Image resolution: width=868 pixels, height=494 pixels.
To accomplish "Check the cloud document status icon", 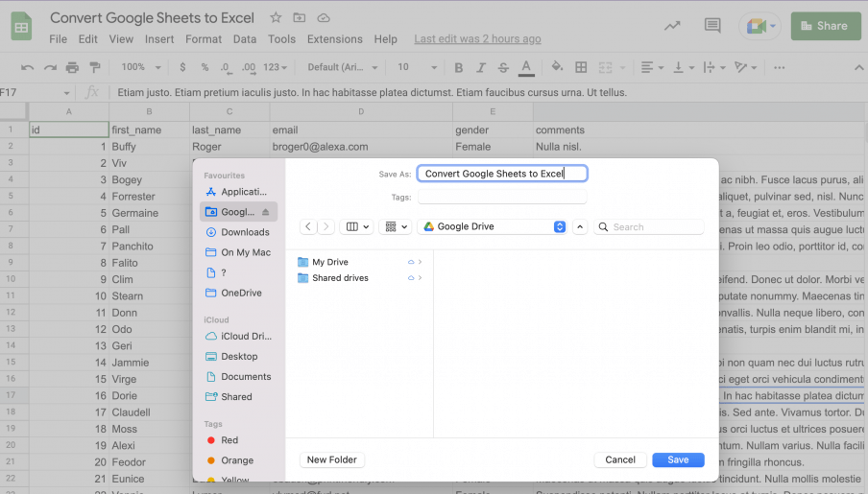I will [324, 17].
